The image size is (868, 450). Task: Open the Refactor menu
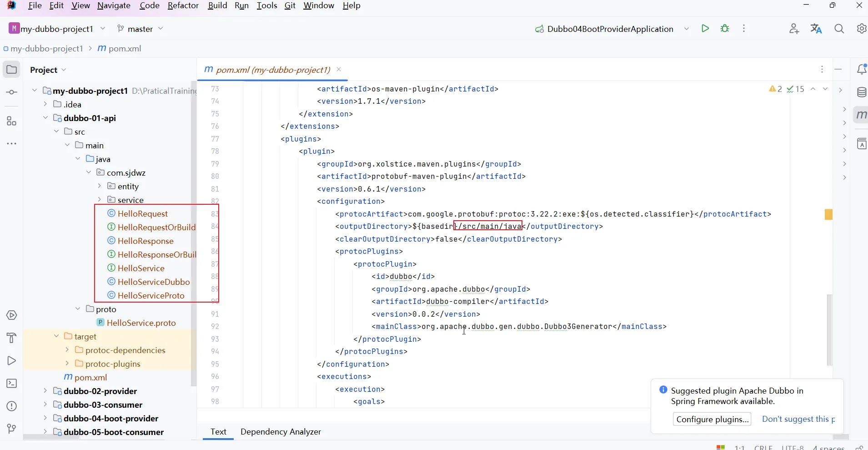coord(183,5)
